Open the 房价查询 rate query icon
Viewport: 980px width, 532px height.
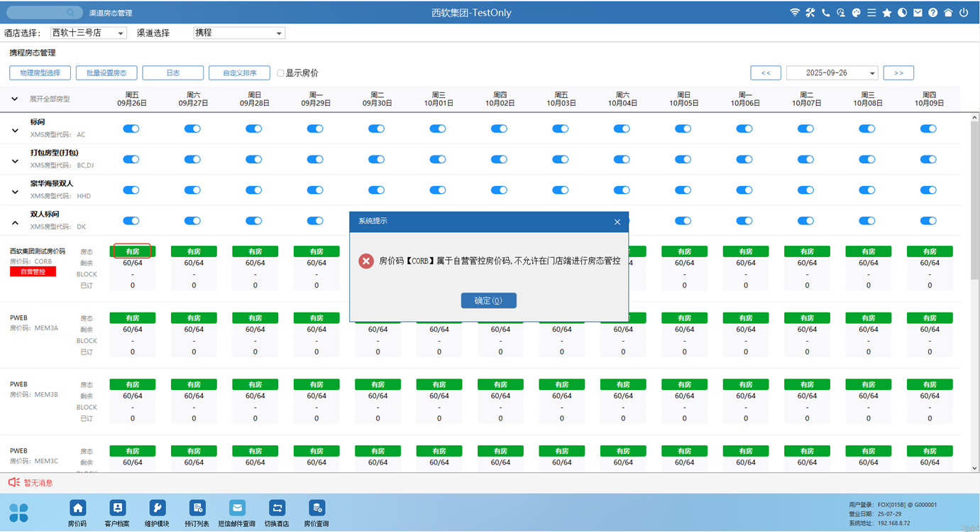(316, 509)
